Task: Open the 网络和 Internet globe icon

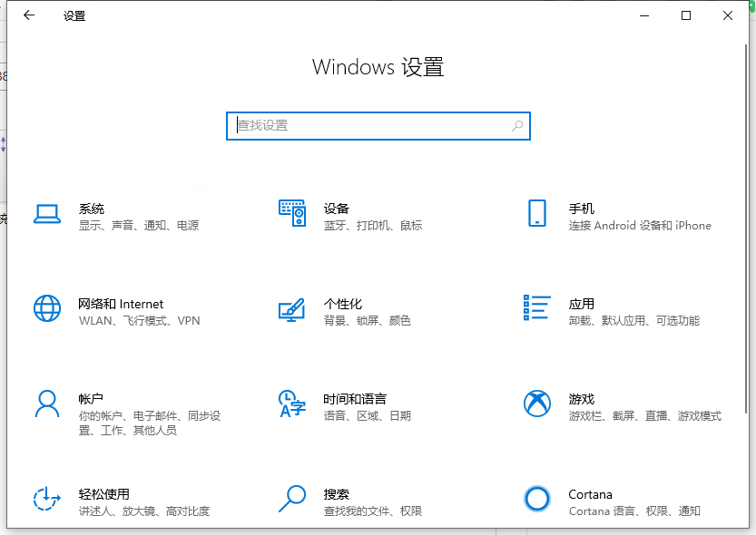Action: click(47, 308)
